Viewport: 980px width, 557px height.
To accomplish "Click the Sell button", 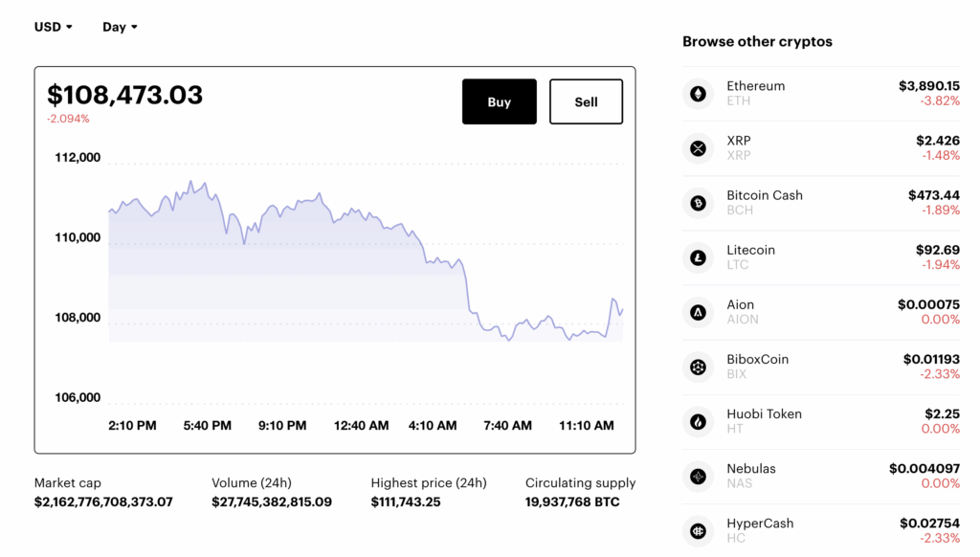I will click(585, 101).
